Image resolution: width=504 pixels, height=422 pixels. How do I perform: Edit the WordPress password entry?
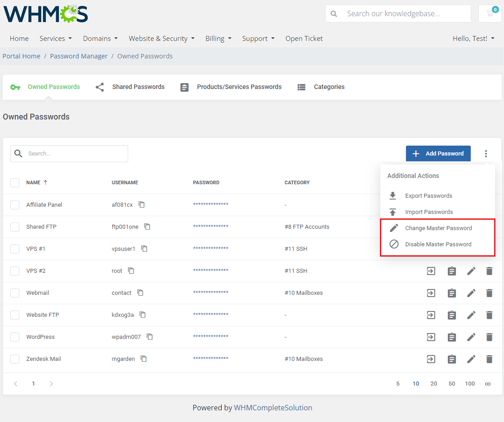(471, 337)
